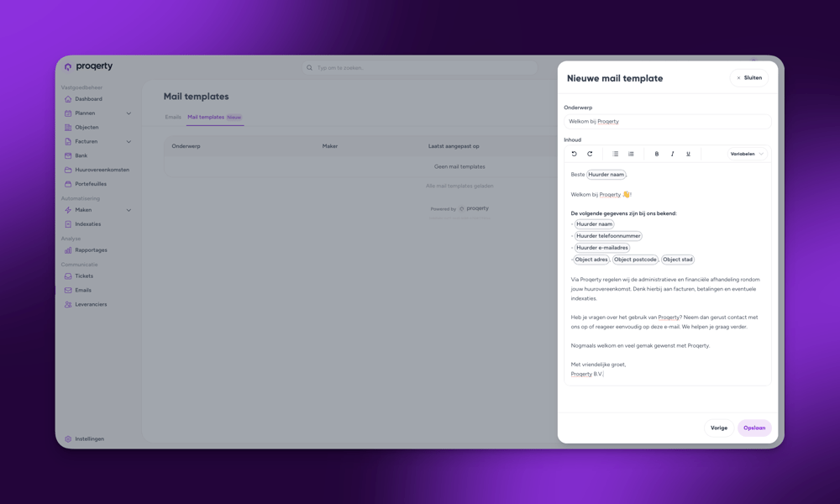Expand the Facturen sidebar section
The height and width of the screenshot is (504, 840).
click(x=128, y=141)
